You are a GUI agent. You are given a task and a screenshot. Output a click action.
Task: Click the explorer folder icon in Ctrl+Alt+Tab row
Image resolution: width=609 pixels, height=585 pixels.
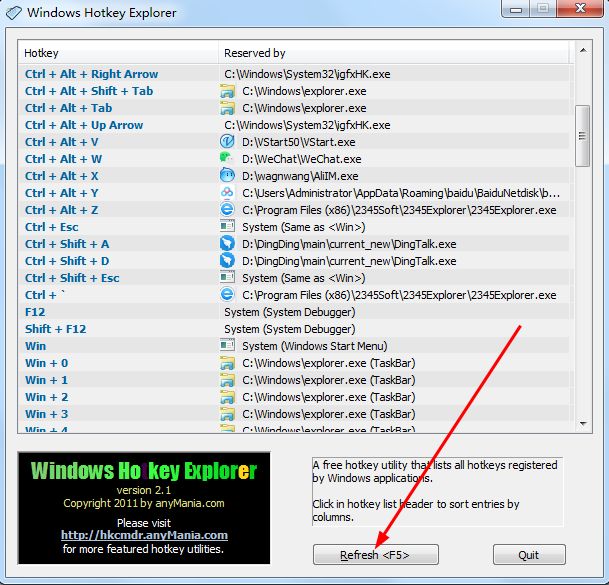pyautogui.click(x=227, y=108)
